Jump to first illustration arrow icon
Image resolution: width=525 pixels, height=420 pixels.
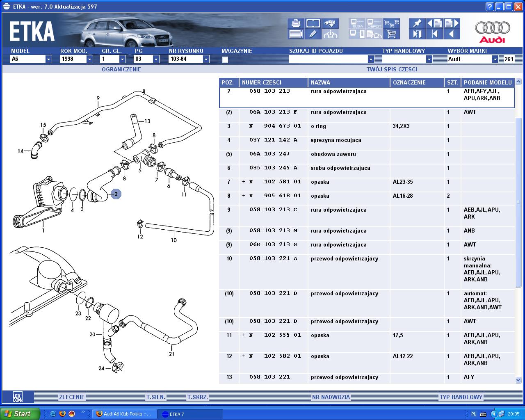(x=434, y=34)
